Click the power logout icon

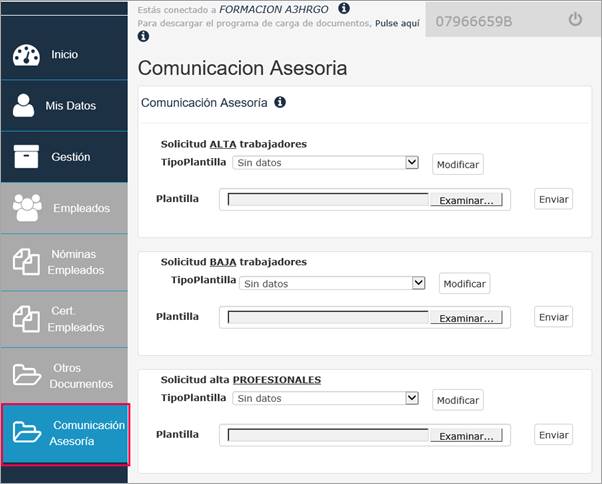click(575, 19)
